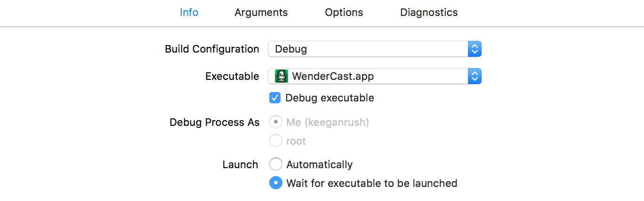Viewport: 644px width, 201px height.
Task: Select Wait for executable to be launched radio
Action: 275,183
